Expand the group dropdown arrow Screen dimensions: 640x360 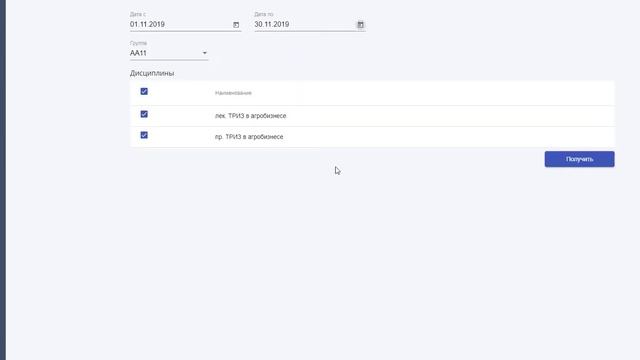[204, 53]
